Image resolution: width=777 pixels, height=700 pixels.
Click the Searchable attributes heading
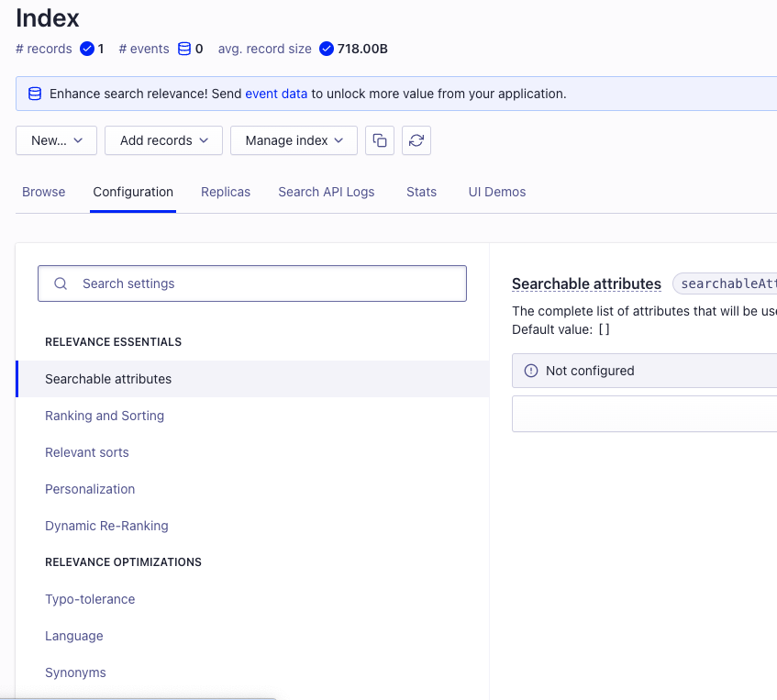tap(586, 283)
